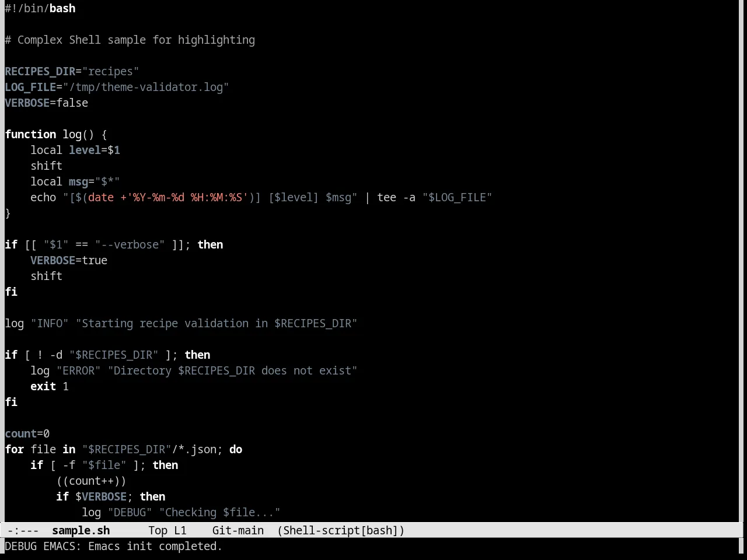Screen dimensions: 747x560
Task: Click the closing brace of function log
Action: click(8, 213)
